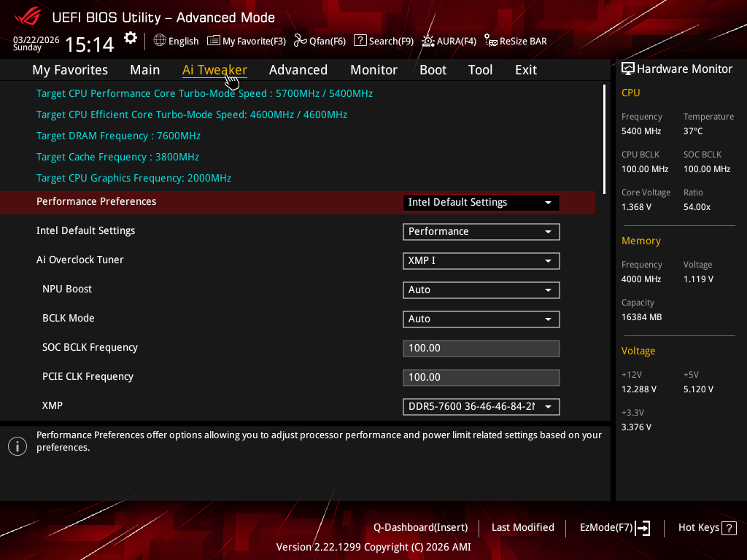Viewport: 747px width, 560px height.
Task: Go to the Boot tab
Action: click(433, 70)
